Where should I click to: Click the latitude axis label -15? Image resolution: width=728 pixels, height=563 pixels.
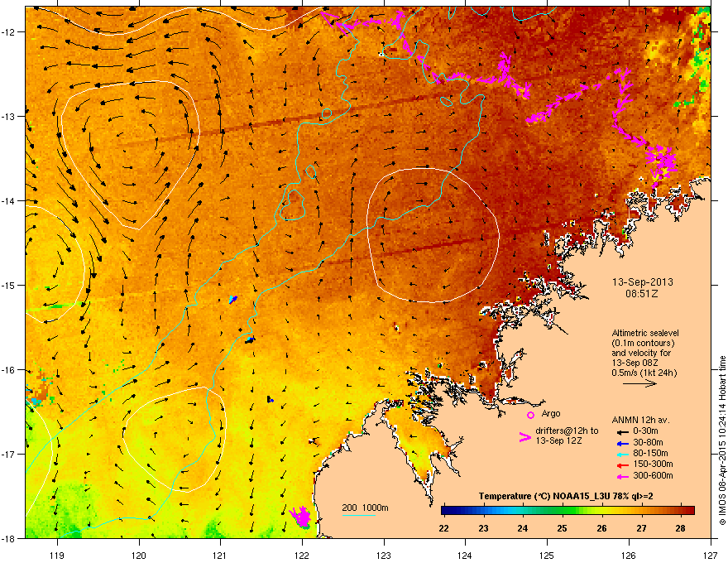coord(10,285)
